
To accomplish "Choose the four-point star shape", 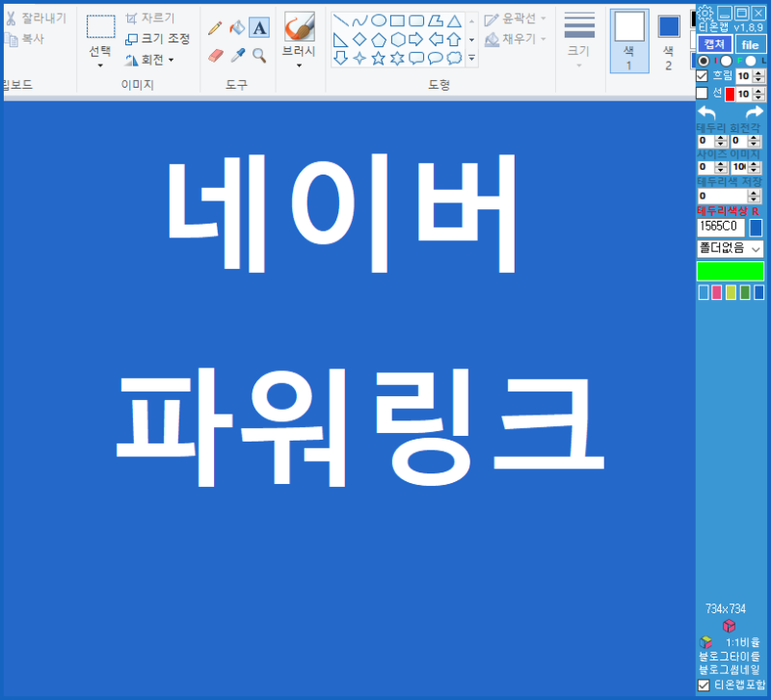I will [x=359, y=58].
